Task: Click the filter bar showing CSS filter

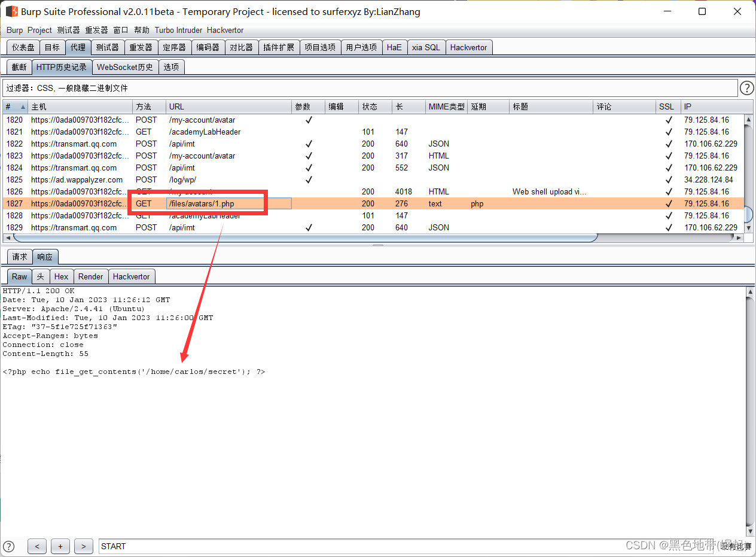Action: [x=370, y=88]
